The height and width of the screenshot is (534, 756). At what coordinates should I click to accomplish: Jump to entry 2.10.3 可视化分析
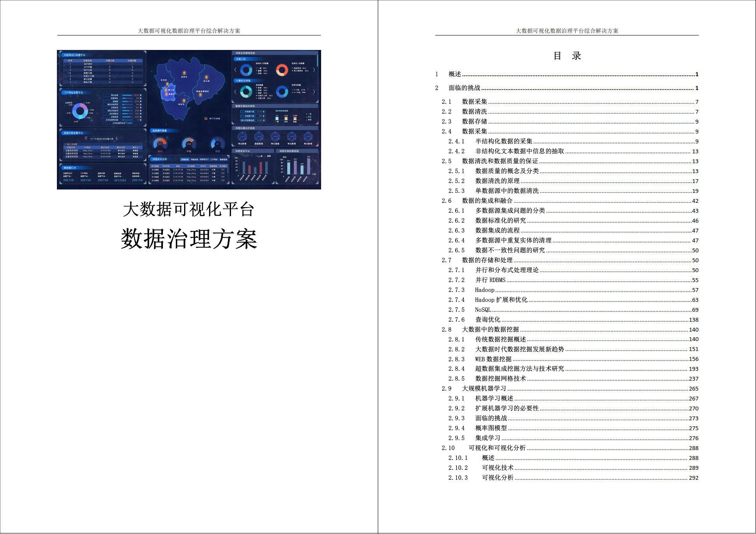pyautogui.click(x=573, y=478)
